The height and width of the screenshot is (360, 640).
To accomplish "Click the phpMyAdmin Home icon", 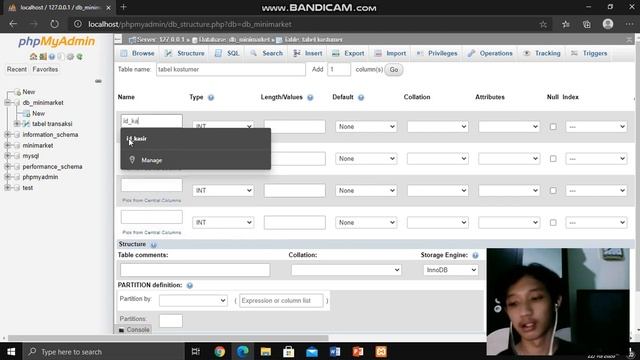I will 33,56.
